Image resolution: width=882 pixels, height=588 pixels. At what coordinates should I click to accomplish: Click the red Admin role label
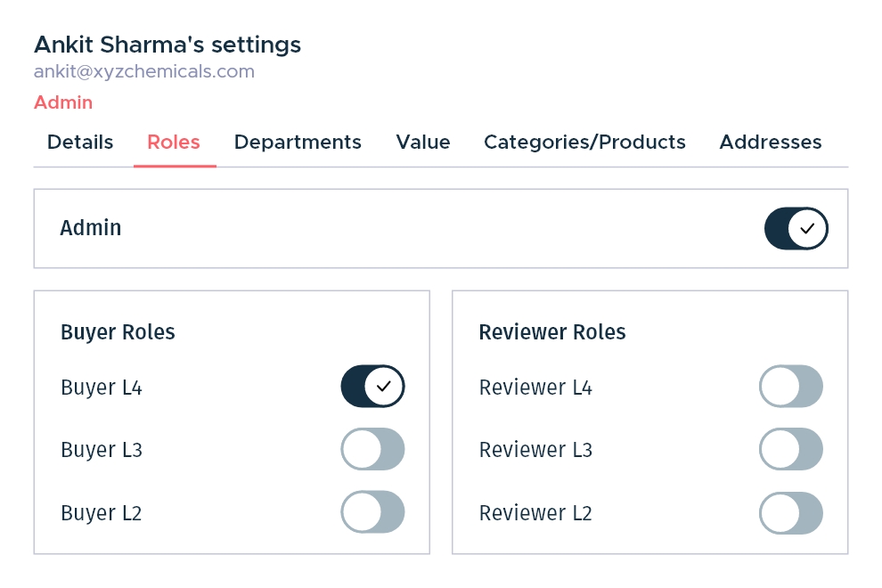pos(63,102)
